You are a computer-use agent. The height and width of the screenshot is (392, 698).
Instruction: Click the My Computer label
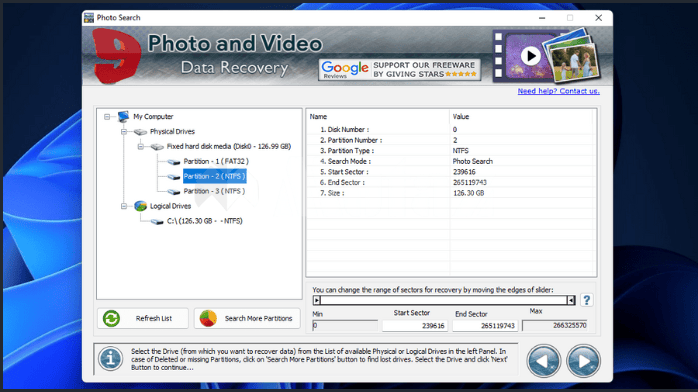click(x=153, y=117)
